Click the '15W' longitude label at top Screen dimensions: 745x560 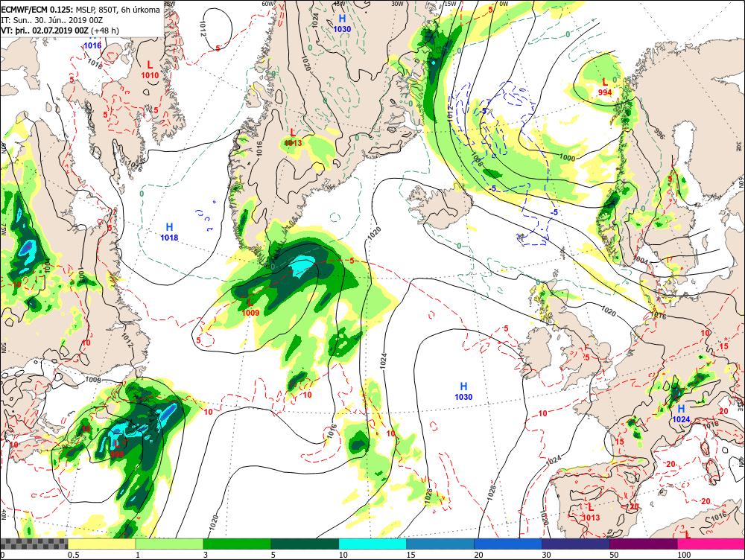(x=449, y=4)
